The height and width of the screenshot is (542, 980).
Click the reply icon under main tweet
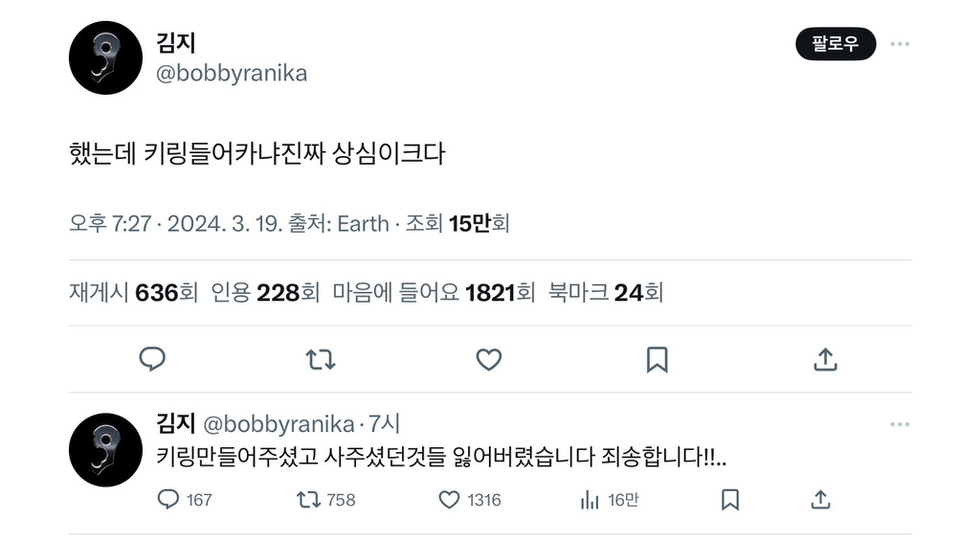pyautogui.click(x=152, y=359)
